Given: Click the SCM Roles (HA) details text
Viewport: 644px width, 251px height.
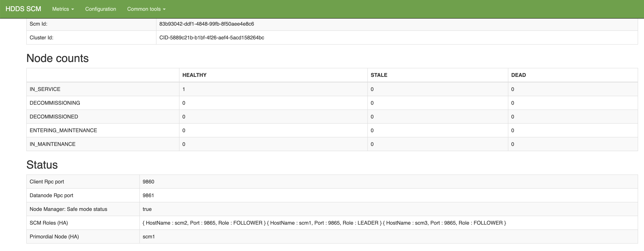Looking at the screenshot, I should 324,223.
